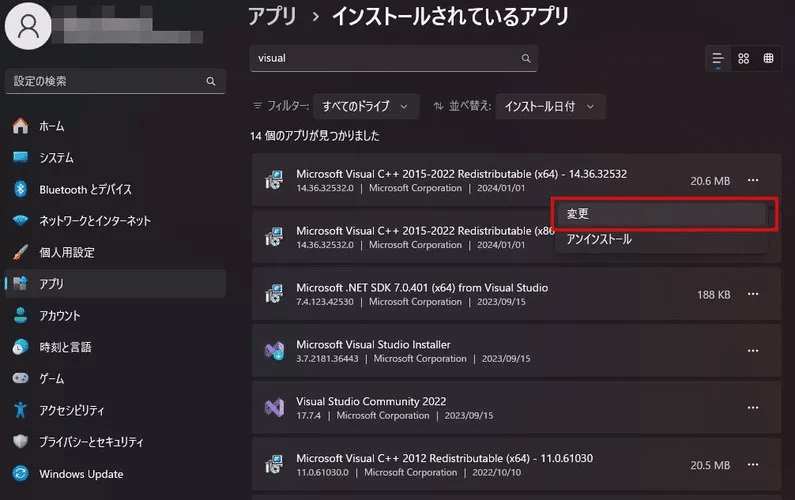Click the .NET SDK 7.0.401 installer icon

point(274,294)
